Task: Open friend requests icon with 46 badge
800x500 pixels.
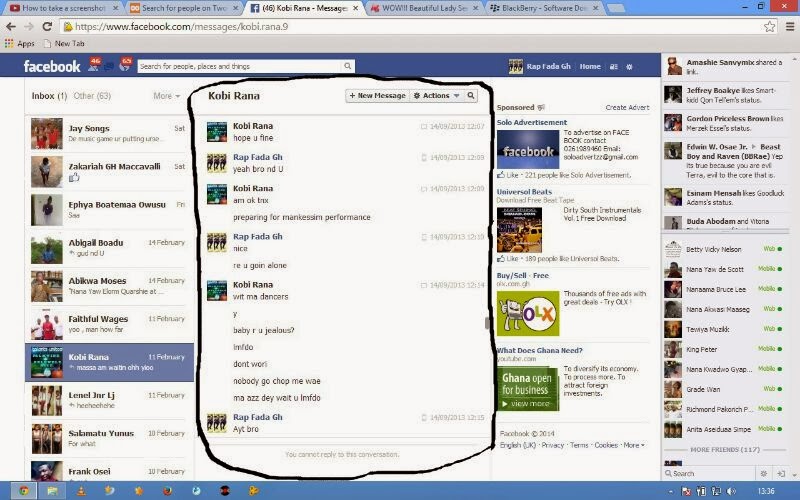Action: point(93,65)
